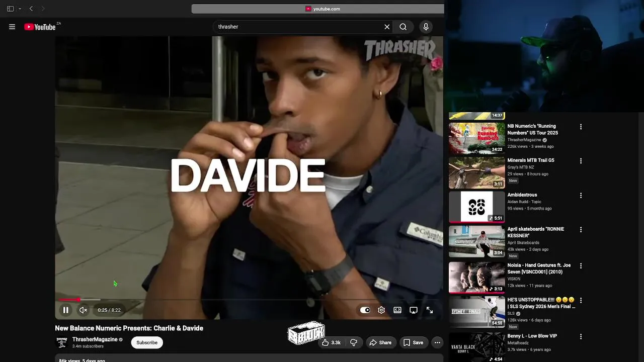Click video title 'New Balance Numeric Presents: Charlie & Davide'
Screen dimensions: 644x362
[x=129, y=328]
